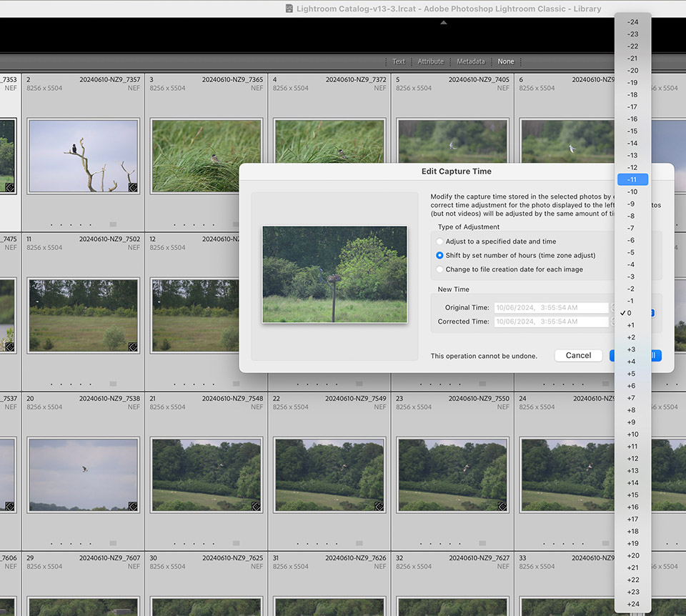Viewport: 686px width, 616px height.
Task: Click the develop badge on photo 20240610-NZ9_7549
Action: (379, 506)
